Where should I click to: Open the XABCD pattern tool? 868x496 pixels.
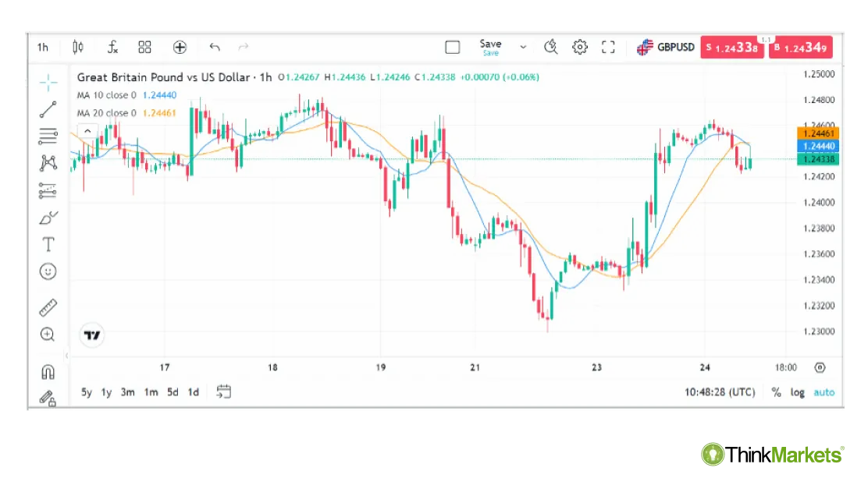pyautogui.click(x=48, y=162)
